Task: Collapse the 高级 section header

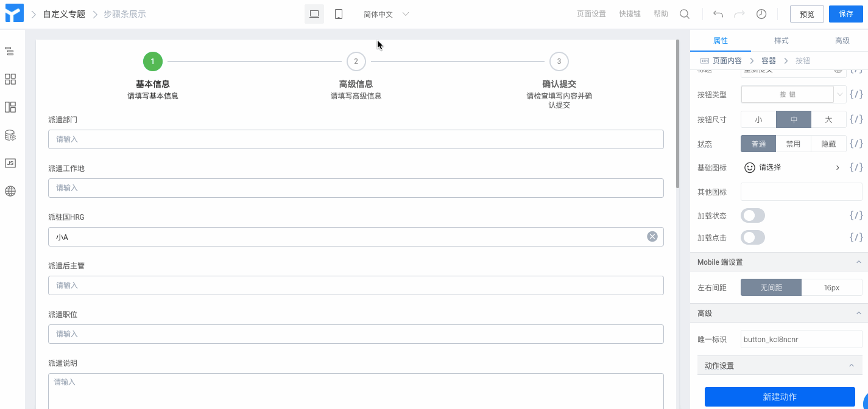Action: point(859,313)
